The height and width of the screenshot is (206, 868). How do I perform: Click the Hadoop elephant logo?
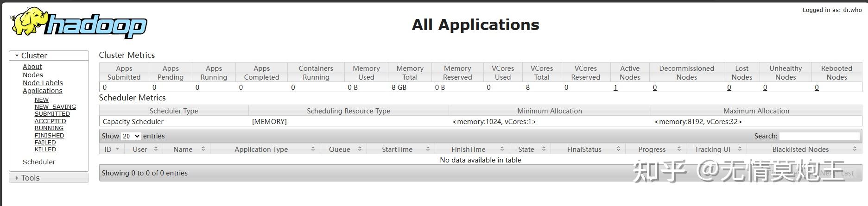[x=79, y=23]
